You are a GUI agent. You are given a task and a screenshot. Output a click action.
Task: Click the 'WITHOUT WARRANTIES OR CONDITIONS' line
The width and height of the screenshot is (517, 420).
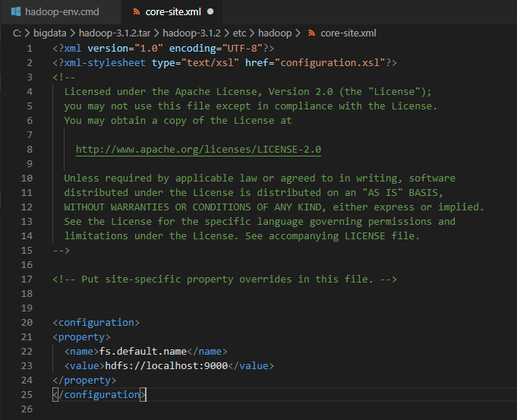[274, 207]
